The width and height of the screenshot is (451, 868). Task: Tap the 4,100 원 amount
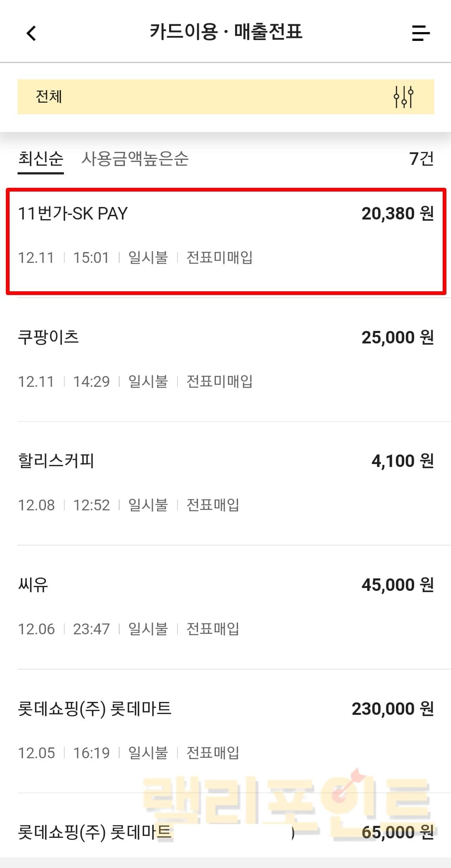pos(402,461)
